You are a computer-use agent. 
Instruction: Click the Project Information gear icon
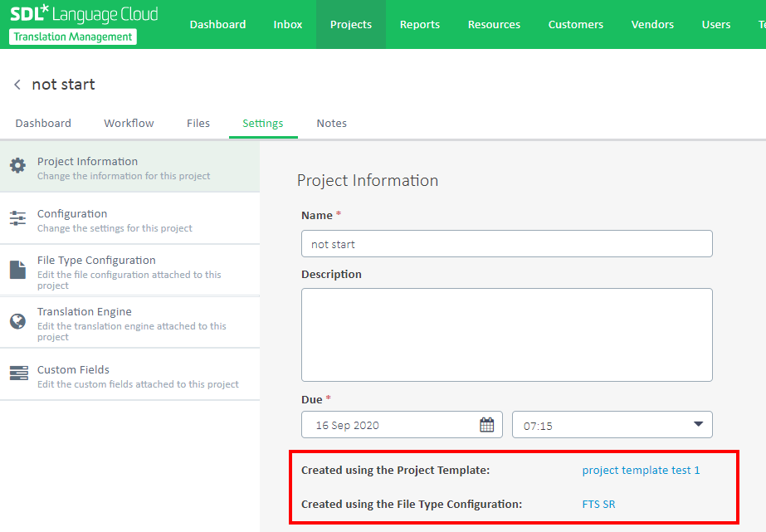point(18,166)
